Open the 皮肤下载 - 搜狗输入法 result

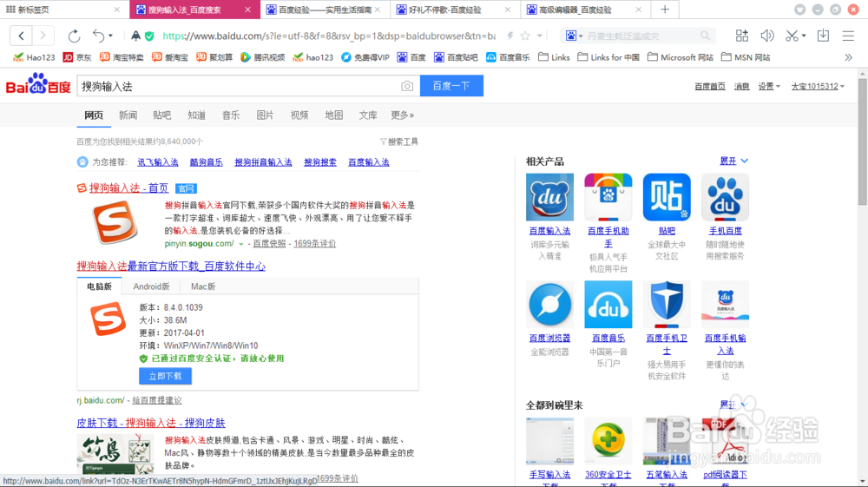151,423
